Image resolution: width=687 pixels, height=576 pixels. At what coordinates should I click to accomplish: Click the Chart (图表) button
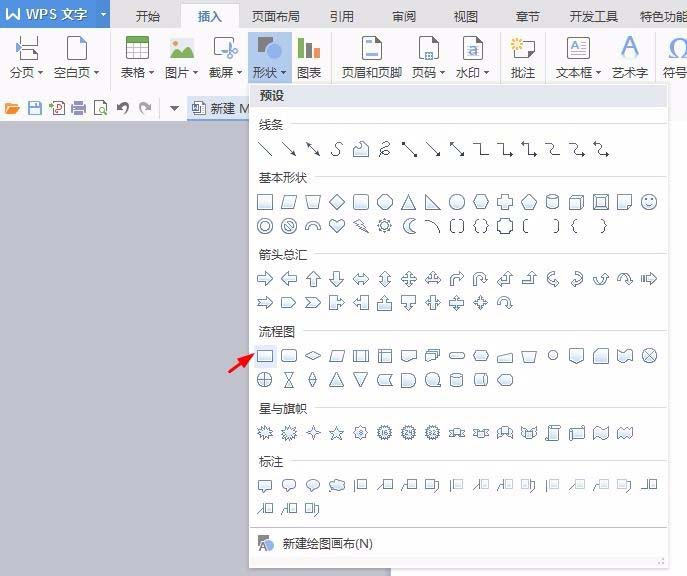click(x=309, y=58)
